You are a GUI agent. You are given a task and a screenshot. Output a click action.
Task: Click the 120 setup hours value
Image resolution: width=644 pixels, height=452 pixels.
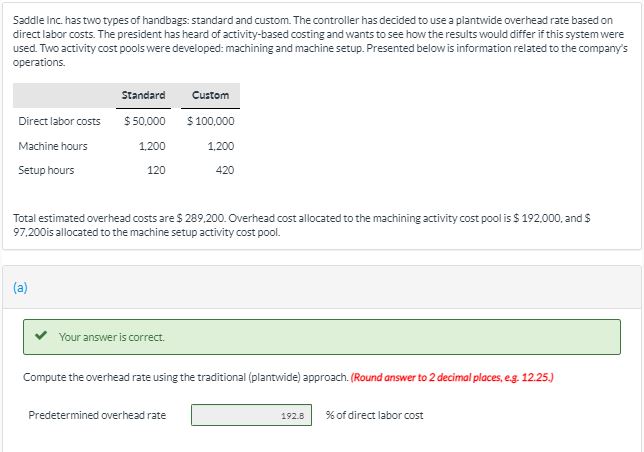pos(156,170)
